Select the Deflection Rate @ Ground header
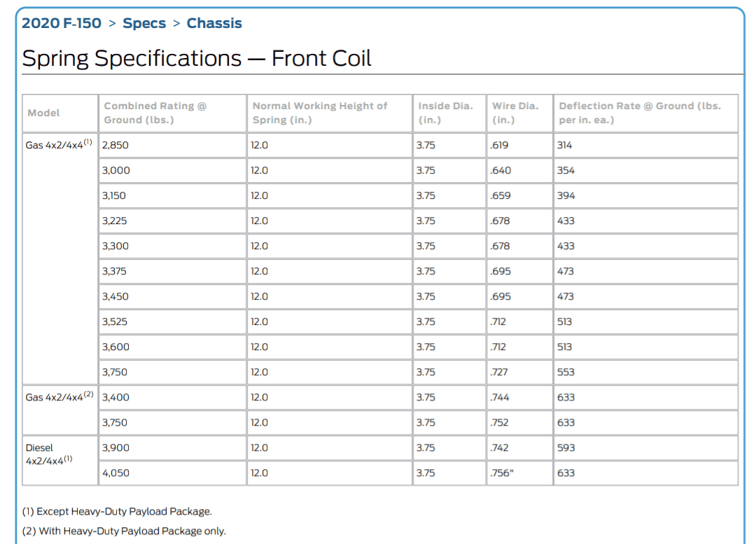 646,113
